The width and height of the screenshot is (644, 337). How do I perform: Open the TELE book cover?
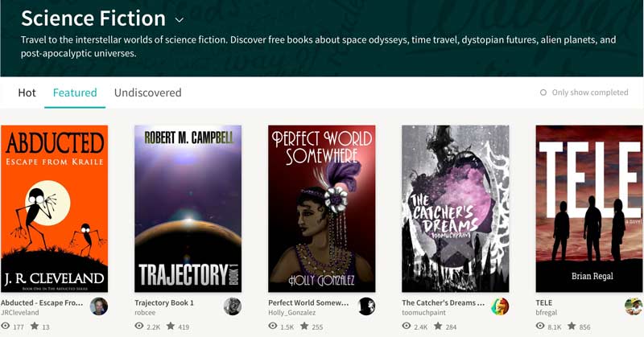pyautogui.click(x=589, y=208)
